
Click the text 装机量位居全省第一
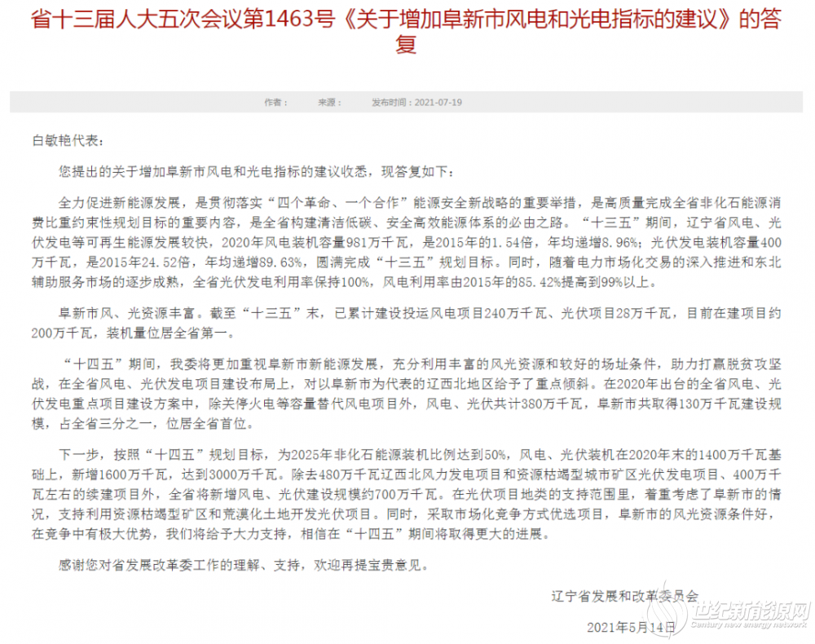click(167, 333)
